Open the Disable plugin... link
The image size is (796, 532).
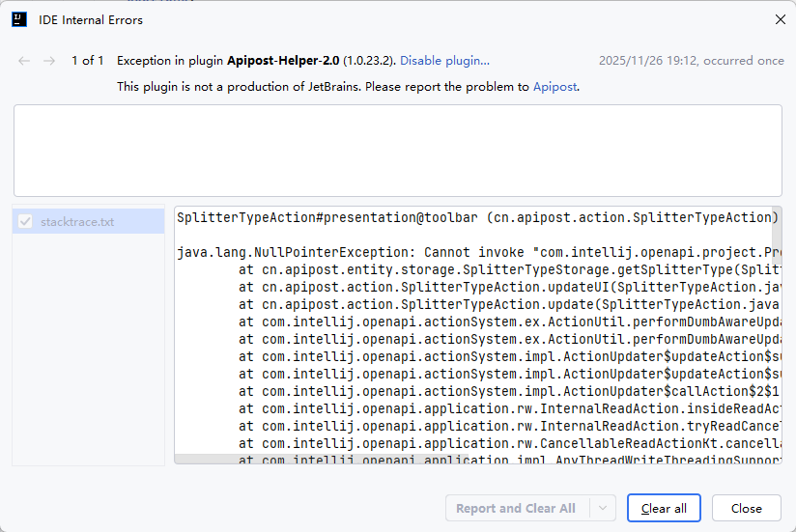[x=444, y=61]
